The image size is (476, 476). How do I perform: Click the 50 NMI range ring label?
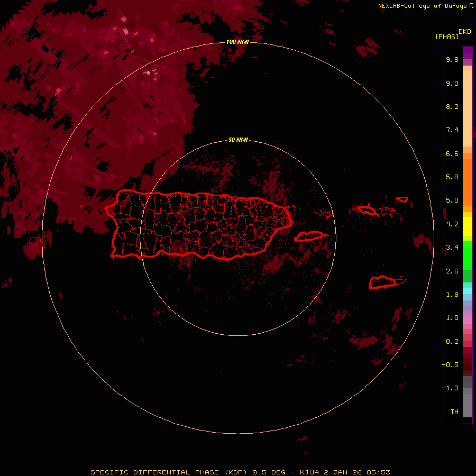pyautogui.click(x=238, y=140)
